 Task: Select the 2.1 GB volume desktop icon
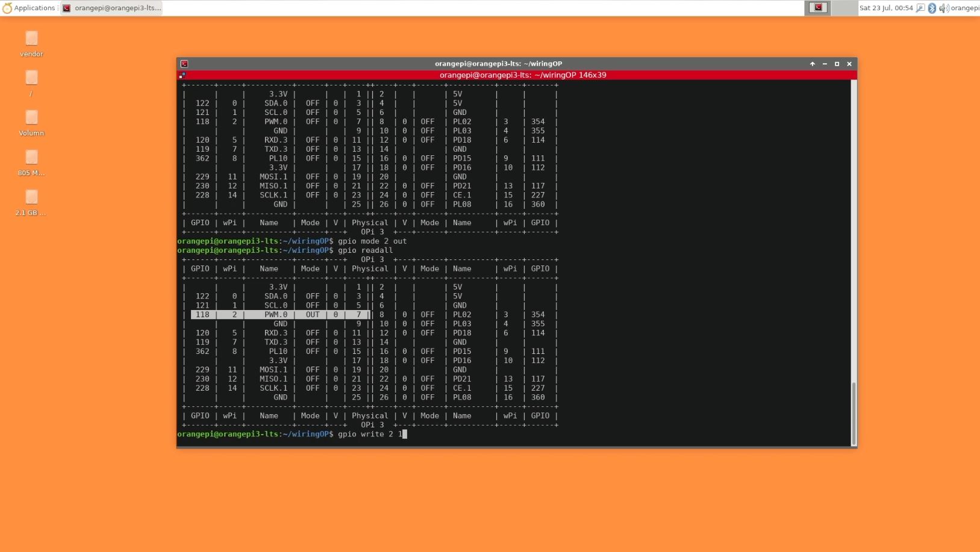31,197
